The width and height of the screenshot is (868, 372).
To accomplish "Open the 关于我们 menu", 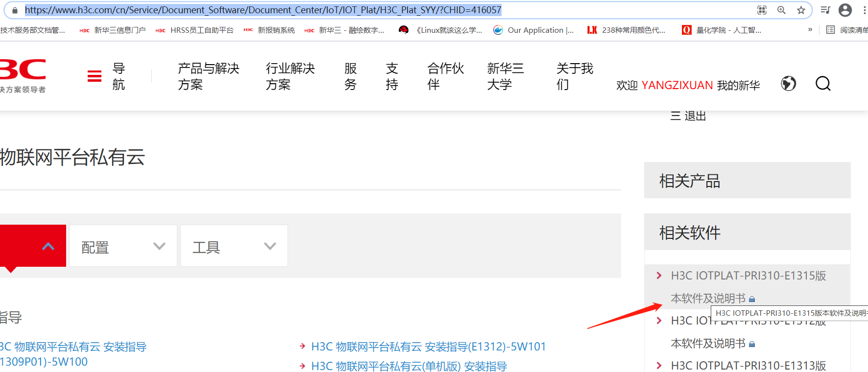I will click(x=575, y=76).
